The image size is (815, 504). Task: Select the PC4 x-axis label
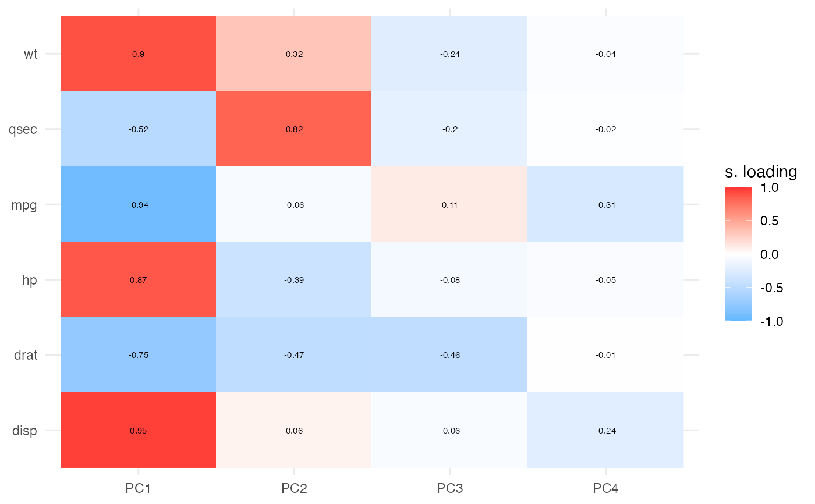coord(605,489)
